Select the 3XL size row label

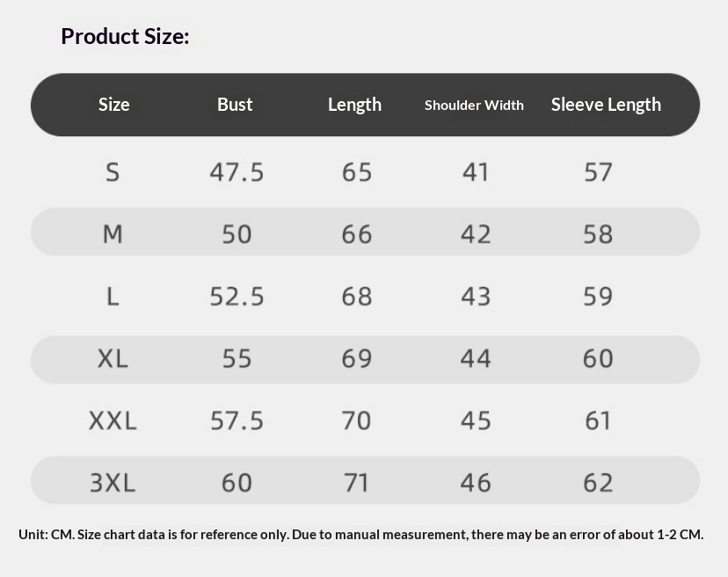point(113,483)
